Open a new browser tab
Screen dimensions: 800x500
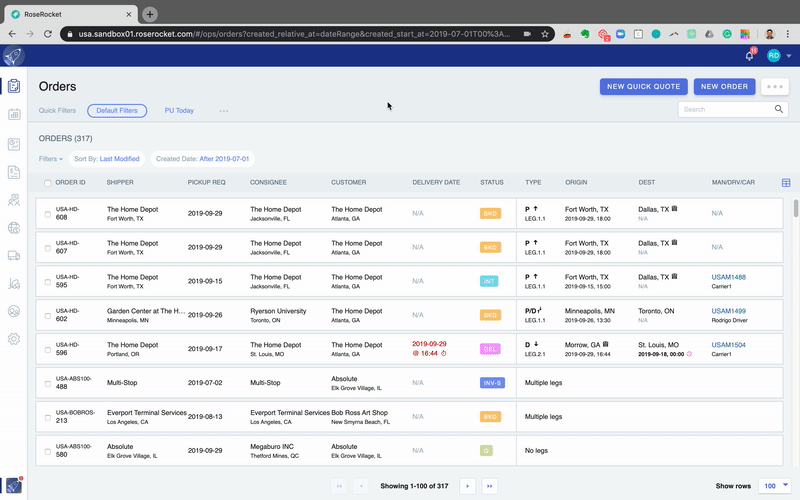(x=149, y=14)
